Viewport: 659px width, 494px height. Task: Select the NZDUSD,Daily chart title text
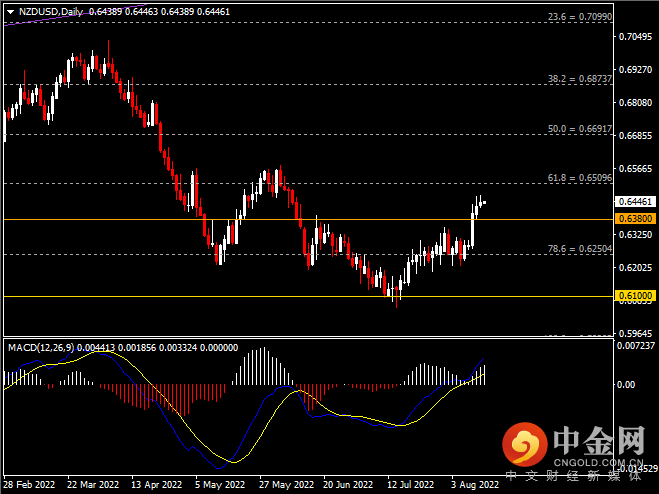[x=50, y=12]
